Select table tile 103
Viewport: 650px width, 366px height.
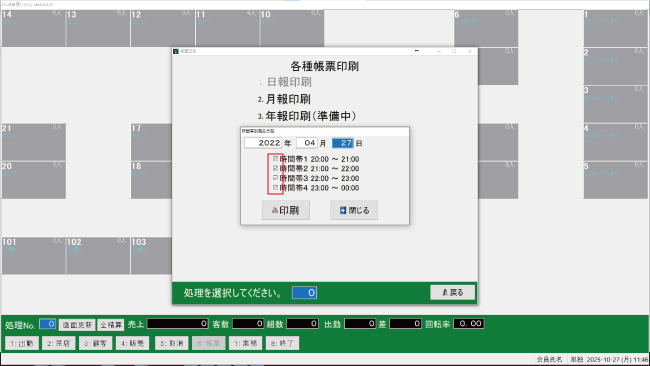pyautogui.click(x=151, y=256)
